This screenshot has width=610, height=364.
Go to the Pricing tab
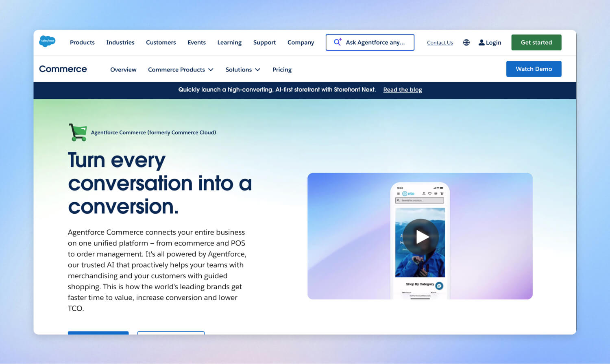282,69
